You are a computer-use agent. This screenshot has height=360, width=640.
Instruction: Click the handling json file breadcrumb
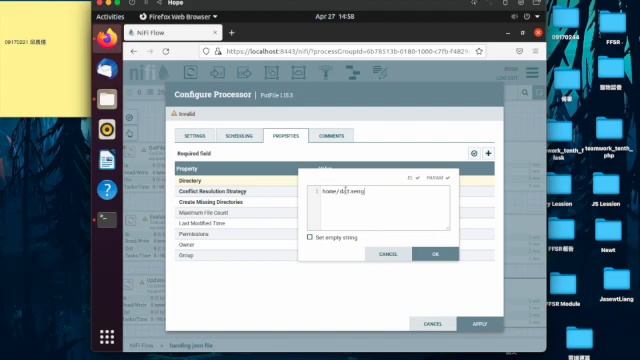(191, 346)
